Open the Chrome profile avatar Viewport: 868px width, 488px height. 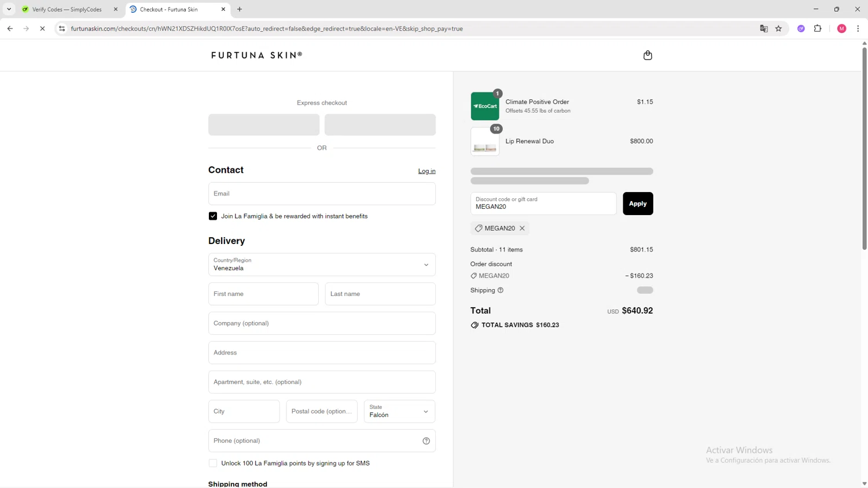tap(841, 28)
